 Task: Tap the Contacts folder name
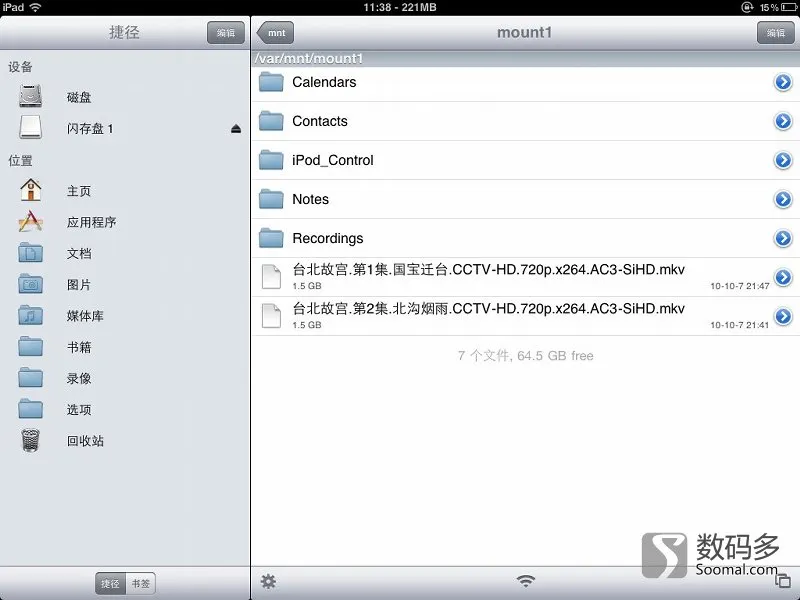coord(320,121)
